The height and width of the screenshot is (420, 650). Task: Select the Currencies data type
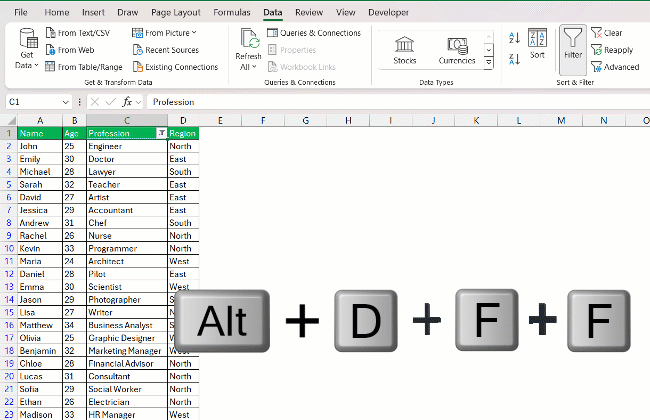pyautogui.click(x=457, y=50)
